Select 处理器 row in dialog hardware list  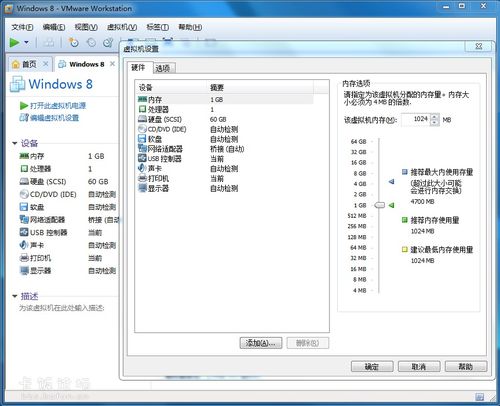point(225,109)
